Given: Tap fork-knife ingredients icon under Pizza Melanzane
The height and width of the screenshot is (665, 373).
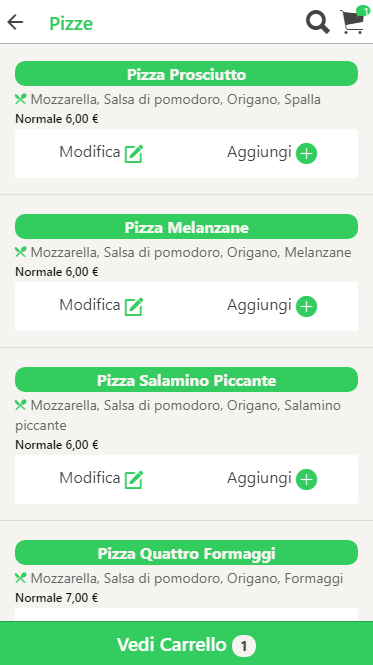Looking at the screenshot, I should tap(21, 253).
